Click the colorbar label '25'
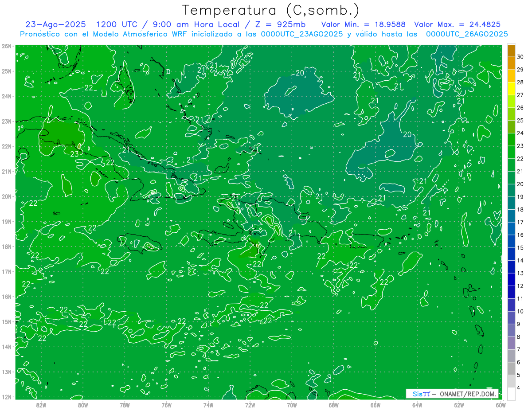Image resolution: width=532 pixels, height=411 pixels. (x=520, y=121)
